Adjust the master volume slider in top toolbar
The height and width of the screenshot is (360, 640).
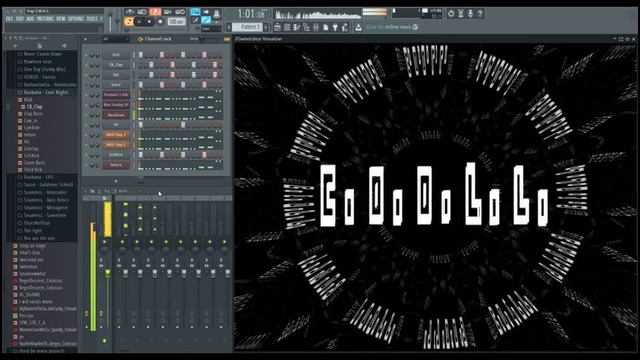(110, 19)
